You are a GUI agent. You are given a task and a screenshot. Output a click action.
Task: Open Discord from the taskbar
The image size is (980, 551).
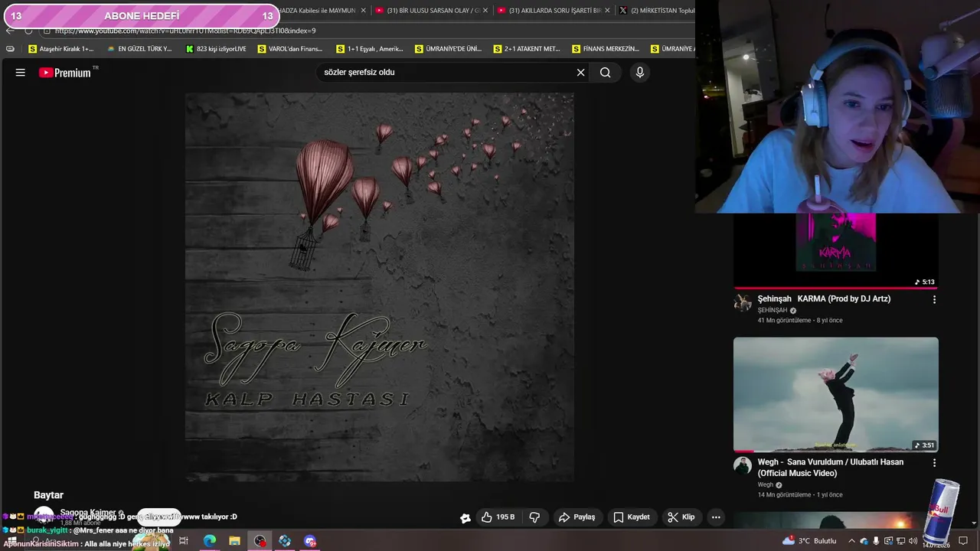310,541
